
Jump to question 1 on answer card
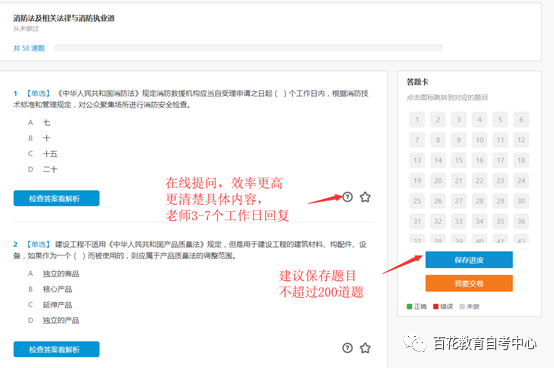[417, 119]
